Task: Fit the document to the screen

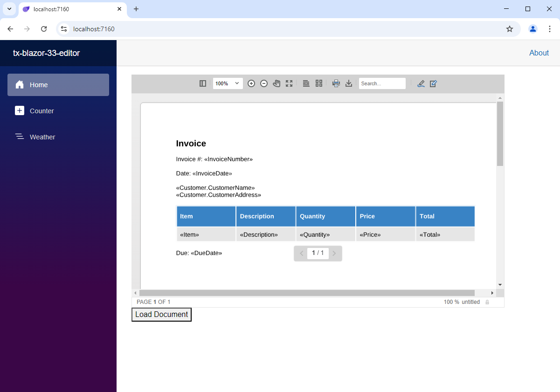Action: (289, 83)
